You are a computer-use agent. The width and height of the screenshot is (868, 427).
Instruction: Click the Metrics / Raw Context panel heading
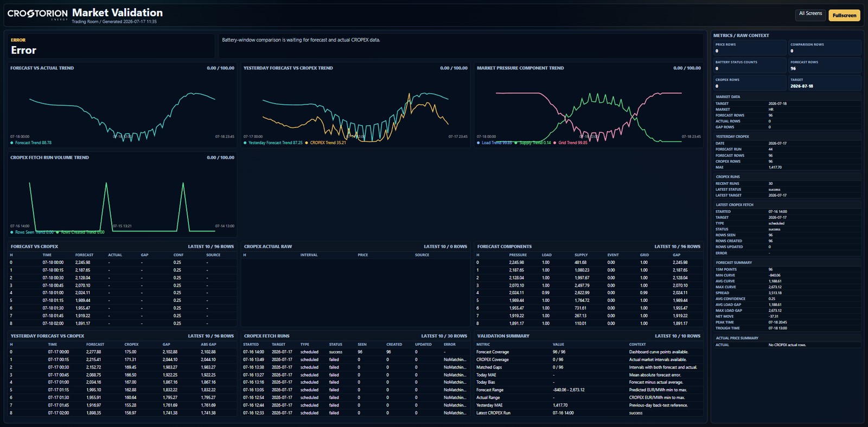[x=741, y=36]
